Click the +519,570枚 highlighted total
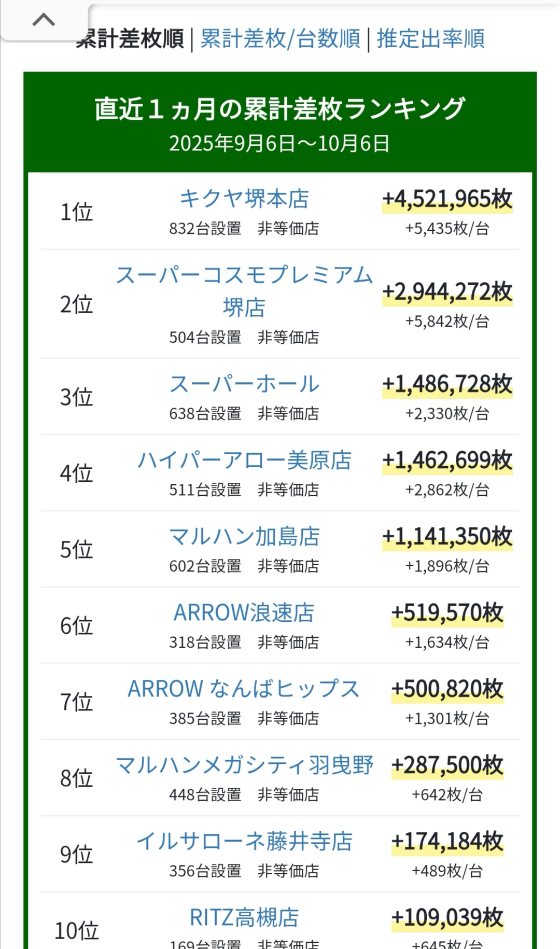 coord(447,613)
